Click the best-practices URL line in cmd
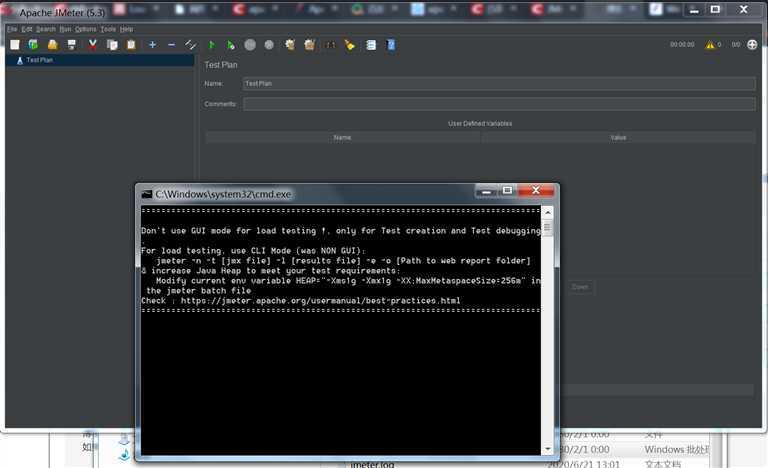The width and height of the screenshot is (768, 468). pyautogui.click(x=301, y=300)
